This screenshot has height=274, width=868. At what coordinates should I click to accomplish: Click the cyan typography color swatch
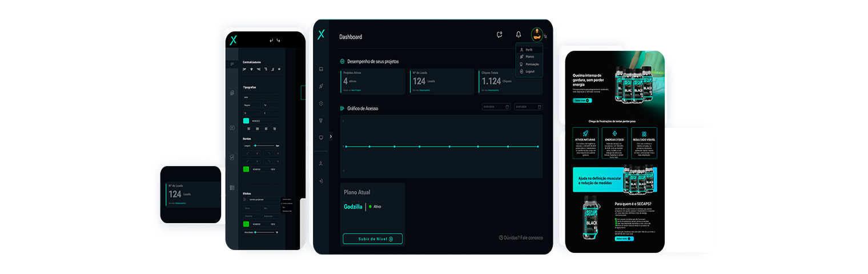click(x=246, y=121)
